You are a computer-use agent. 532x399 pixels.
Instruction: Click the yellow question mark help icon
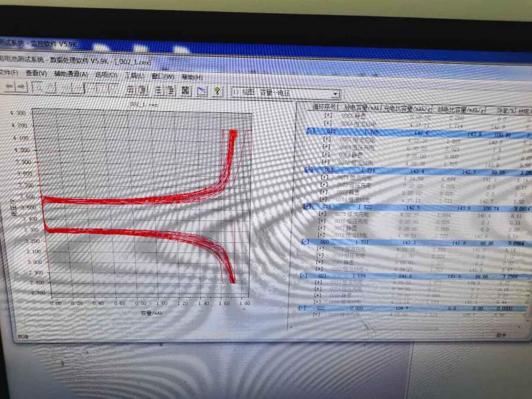tap(217, 91)
